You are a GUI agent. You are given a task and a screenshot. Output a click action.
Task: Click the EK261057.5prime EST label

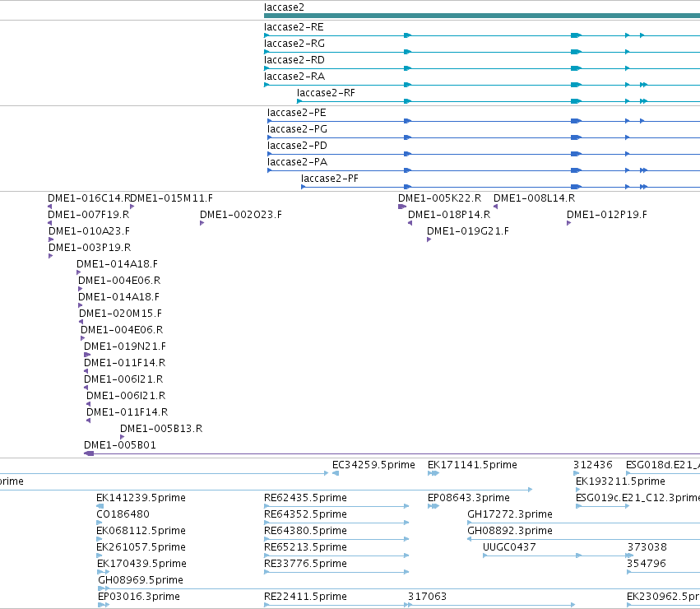pyautogui.click(x=141, y=547)
